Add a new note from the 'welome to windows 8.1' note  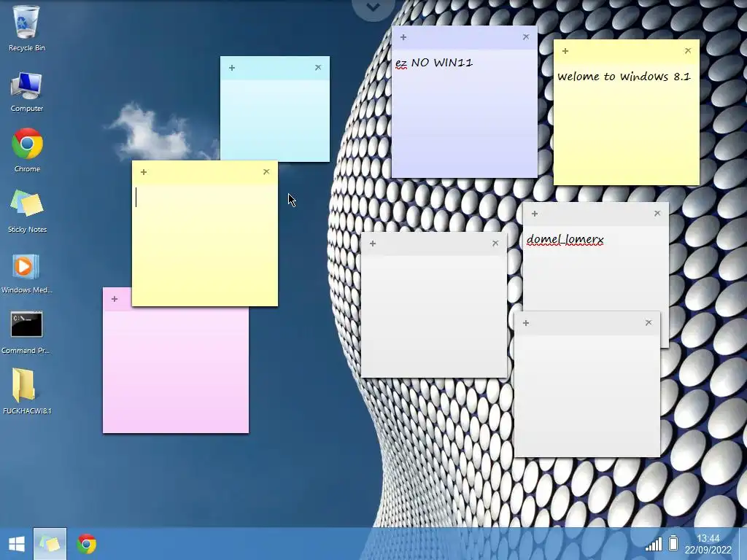(565, 51)
